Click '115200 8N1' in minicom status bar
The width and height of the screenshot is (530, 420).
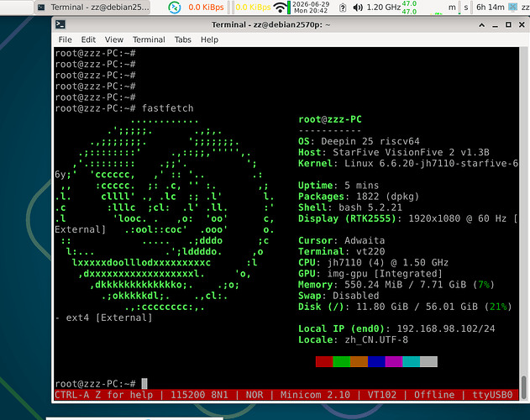[199, 395]
